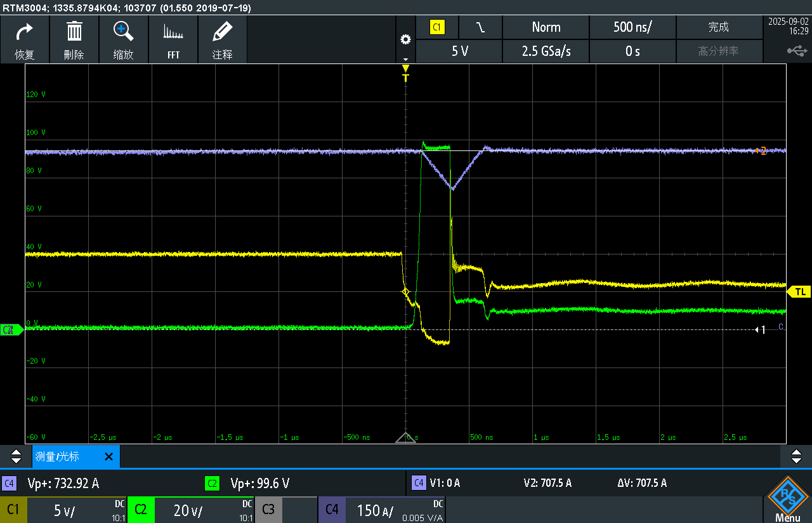Click the TL trigger level marker

coord(800,292)
